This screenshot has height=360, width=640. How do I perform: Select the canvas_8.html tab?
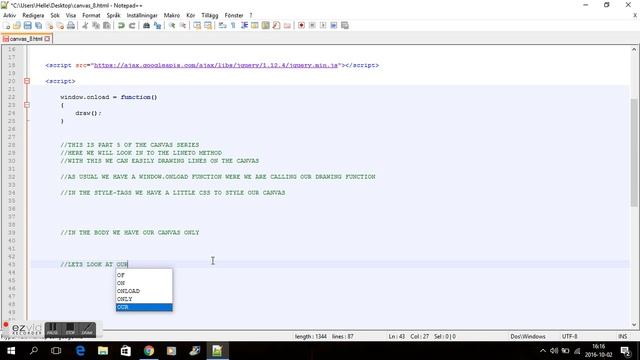point(26,39)
